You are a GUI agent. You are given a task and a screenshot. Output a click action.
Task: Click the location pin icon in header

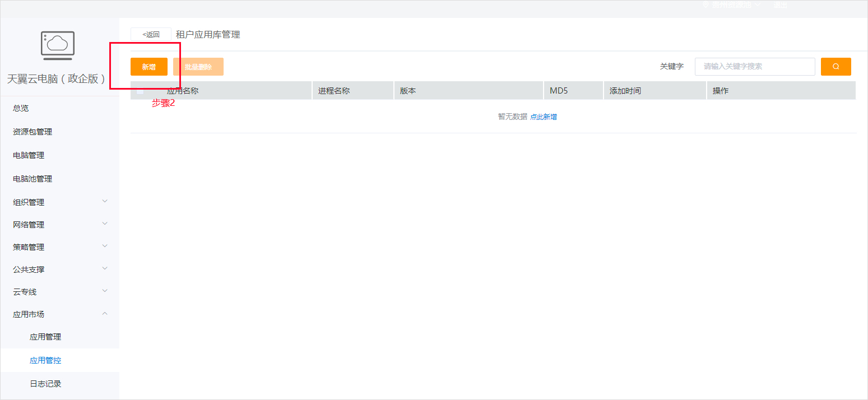click(705, 4)
